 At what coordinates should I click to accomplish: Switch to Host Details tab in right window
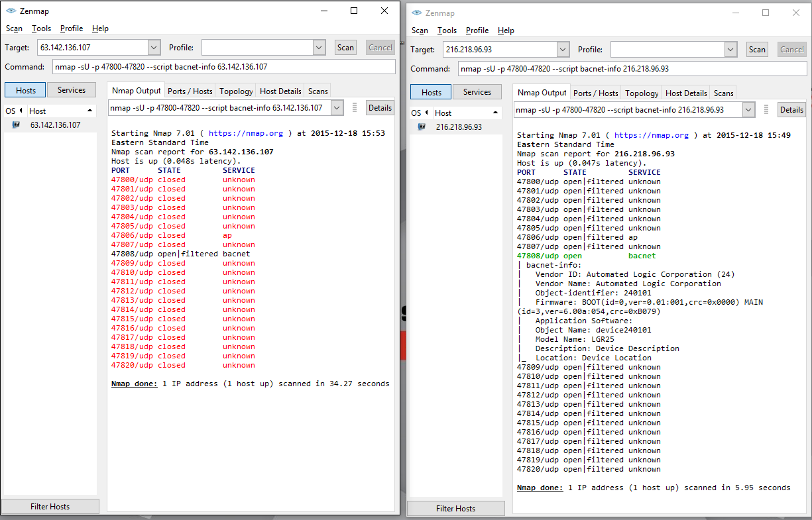tap(686, 93)
